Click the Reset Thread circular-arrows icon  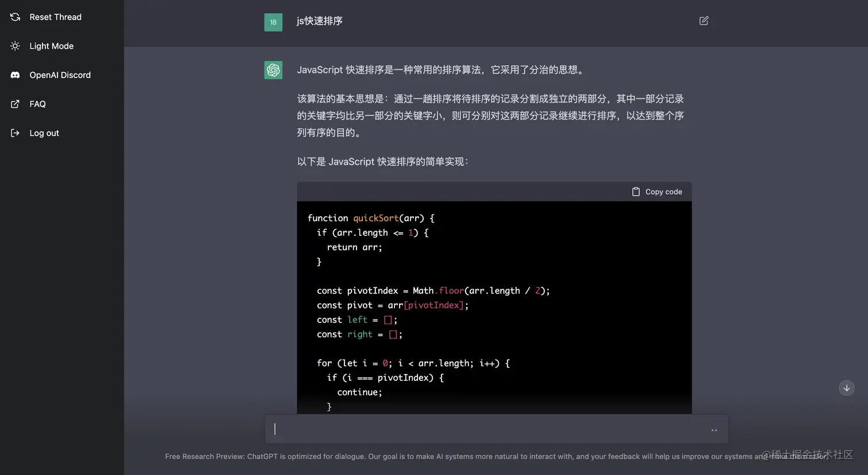(x=14, y=17)
